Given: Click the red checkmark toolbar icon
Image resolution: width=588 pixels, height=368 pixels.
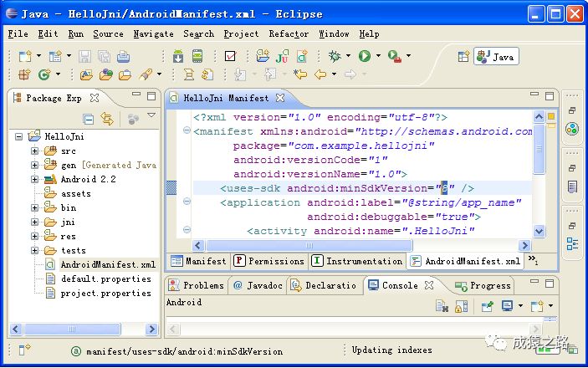Looking at the screenshot, I should pos(230,56).
